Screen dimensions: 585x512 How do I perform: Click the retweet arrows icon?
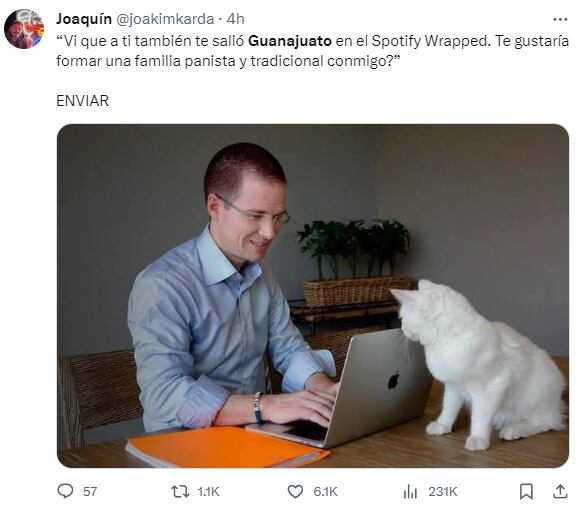180,491
